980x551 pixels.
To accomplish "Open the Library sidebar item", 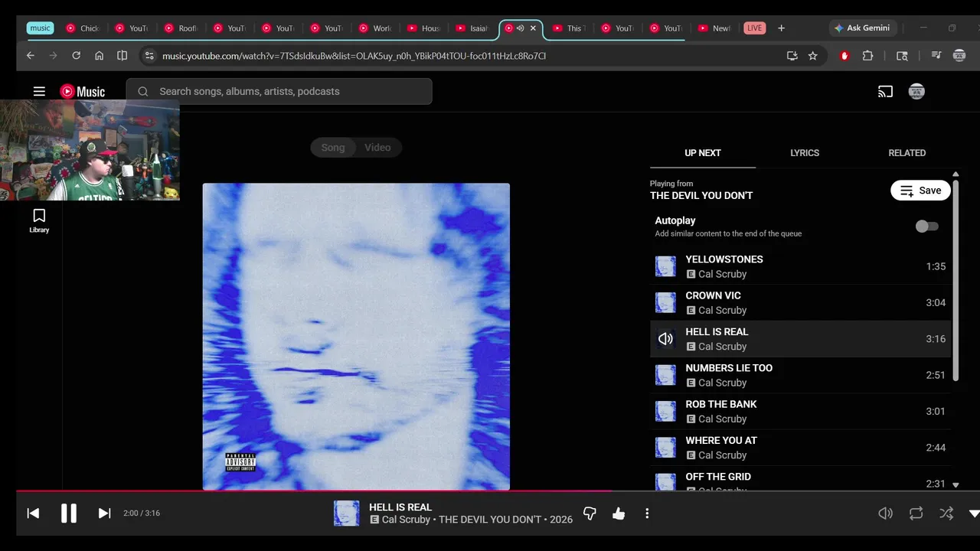I will (x=39, y=220).
